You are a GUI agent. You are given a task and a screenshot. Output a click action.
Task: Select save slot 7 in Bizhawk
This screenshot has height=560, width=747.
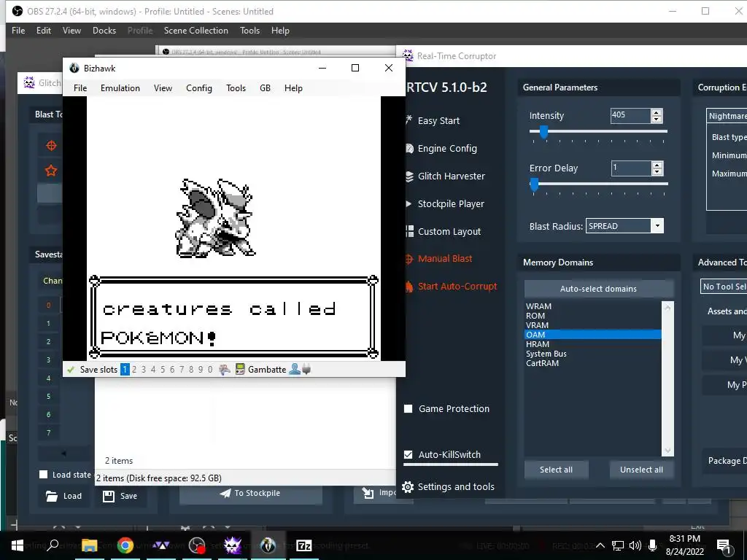point(182,370)
